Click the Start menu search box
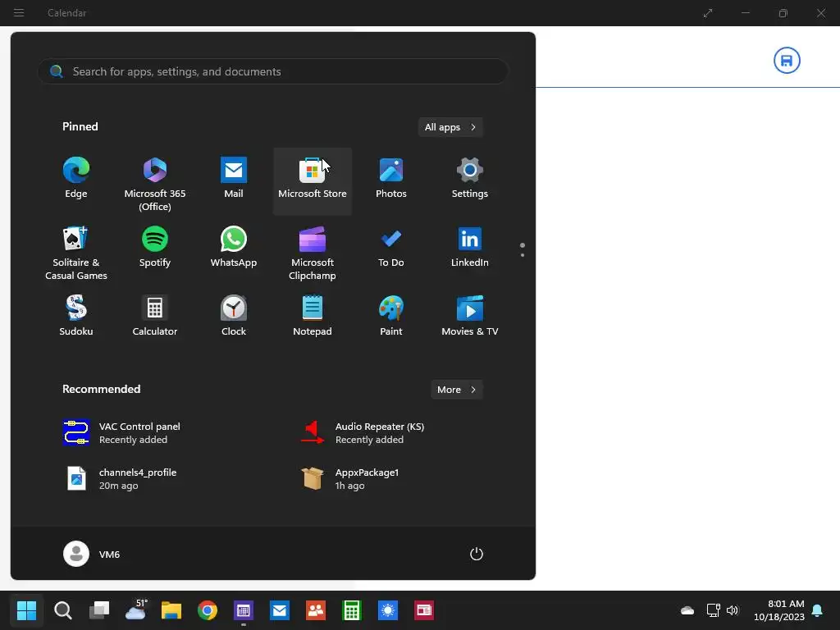Image resolution: width=840 pixels, height=630 pixels. [x=272, y=71]
